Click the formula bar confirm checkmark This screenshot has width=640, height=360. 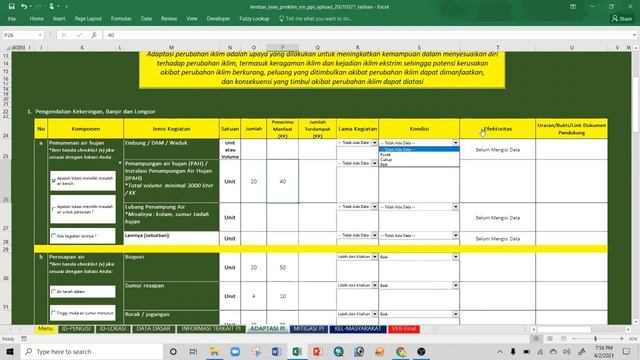[x=79, y=35]
